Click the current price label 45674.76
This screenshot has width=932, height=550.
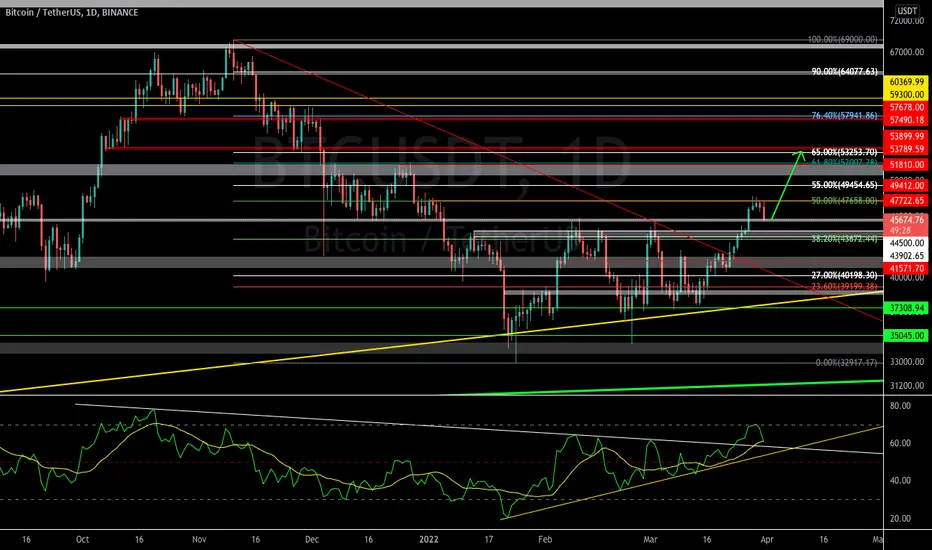click(906, 220)
